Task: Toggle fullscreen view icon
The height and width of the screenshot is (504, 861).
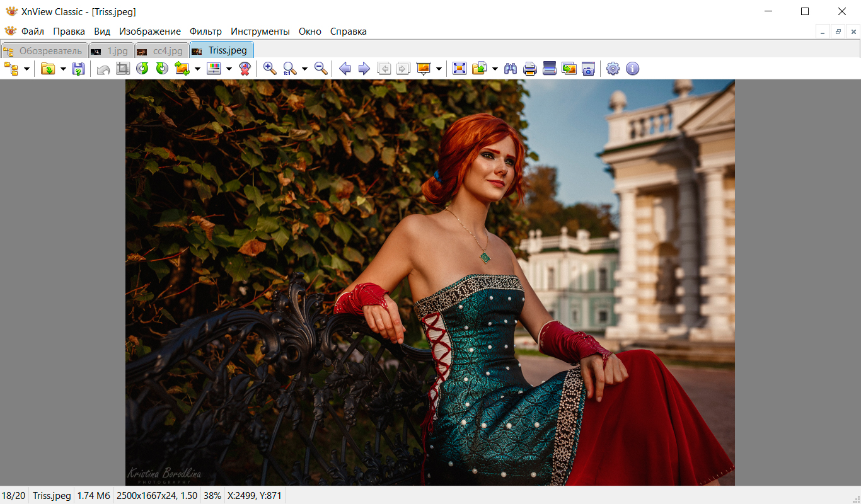Action: pos(459,69)
